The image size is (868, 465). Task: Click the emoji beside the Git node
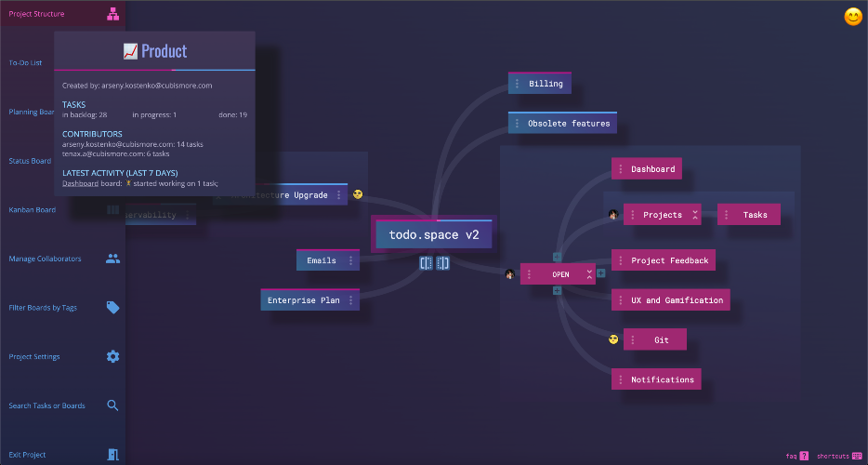point(613,339)
